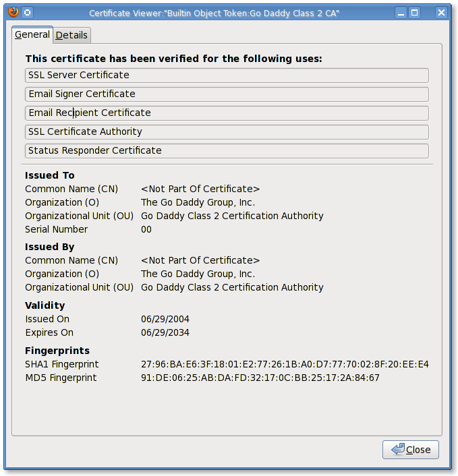
Task: Maximize the Certificate Viewer window
Action: [x=415, y=12]
